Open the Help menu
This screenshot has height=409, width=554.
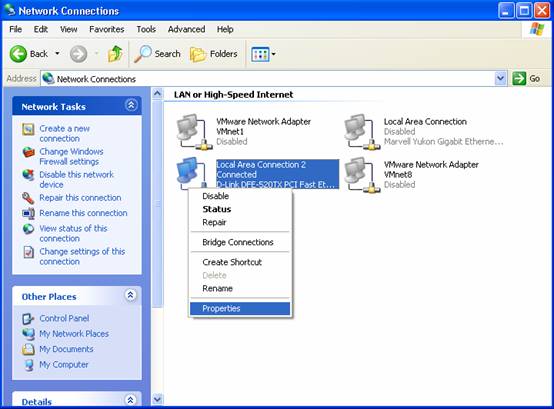(225, 29)
